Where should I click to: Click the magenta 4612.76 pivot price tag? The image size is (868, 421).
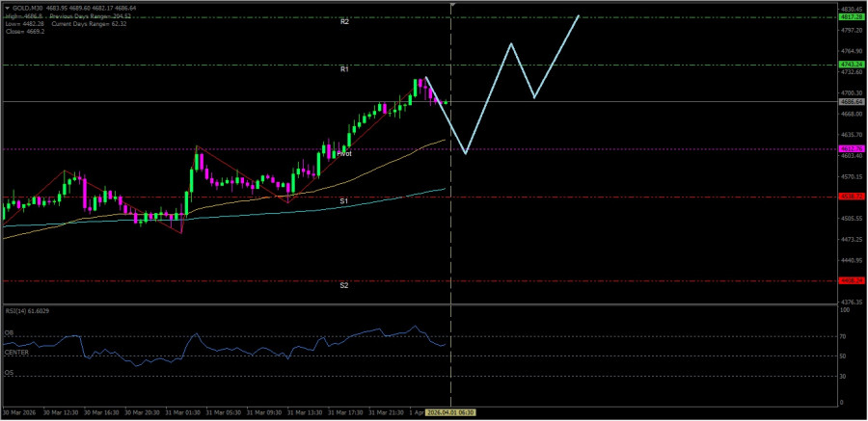tap(851, 148)
